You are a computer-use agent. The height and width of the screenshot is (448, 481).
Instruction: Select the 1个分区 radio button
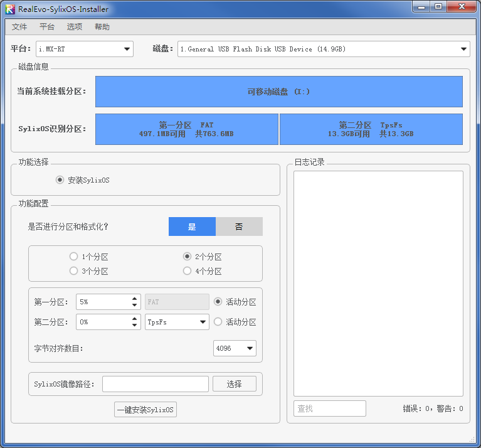coord(89,257)
